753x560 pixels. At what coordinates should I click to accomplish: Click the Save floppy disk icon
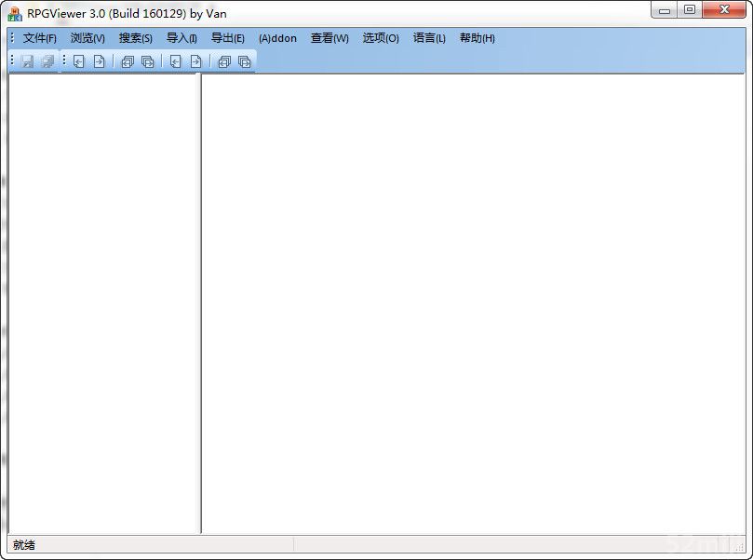(27, 61)
